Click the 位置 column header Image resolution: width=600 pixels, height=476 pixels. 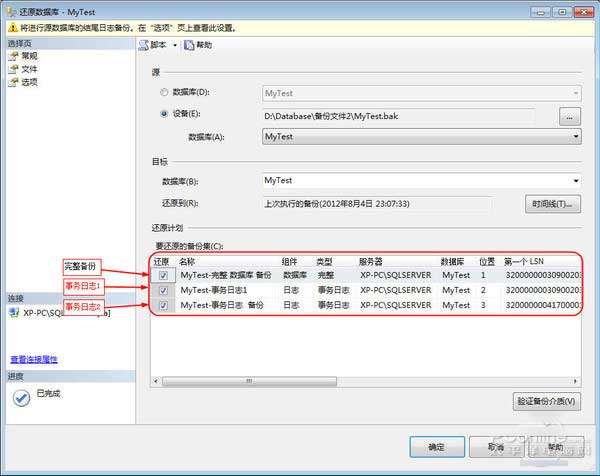tap(487, 262)
